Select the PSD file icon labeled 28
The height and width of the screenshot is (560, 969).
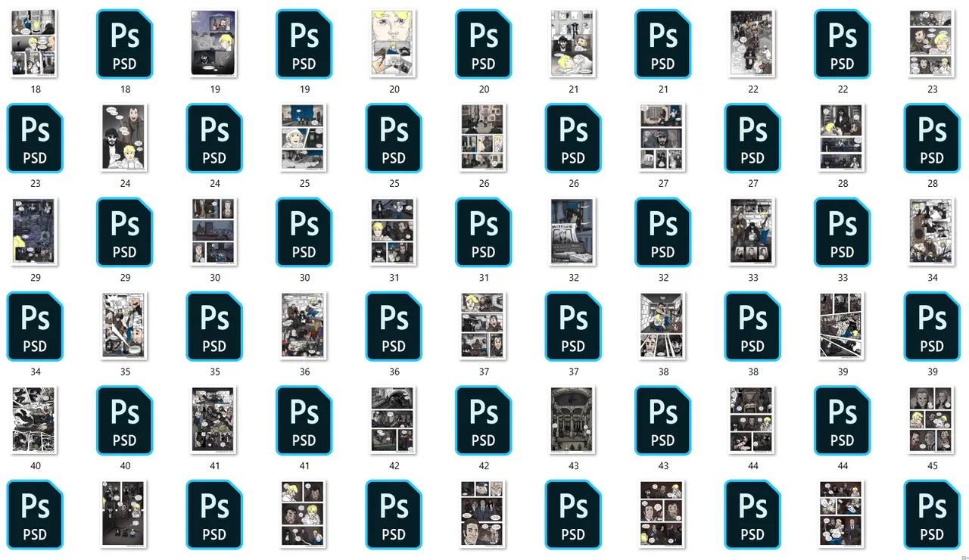pos(932,138)
